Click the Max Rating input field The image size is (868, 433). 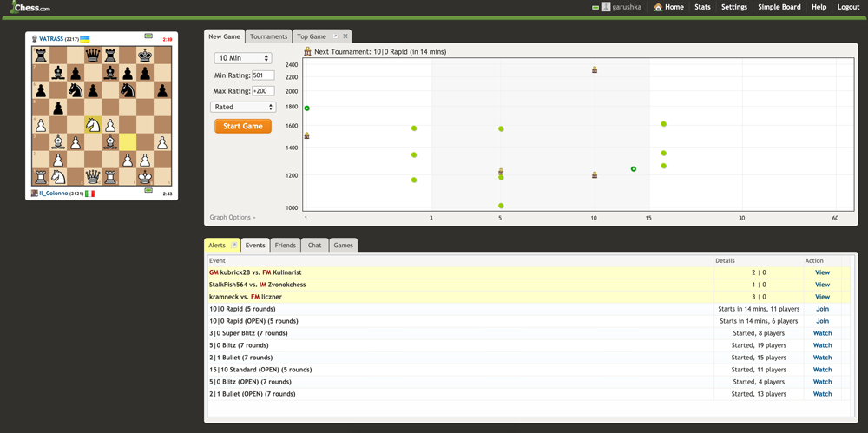click(x=263, y=91)
